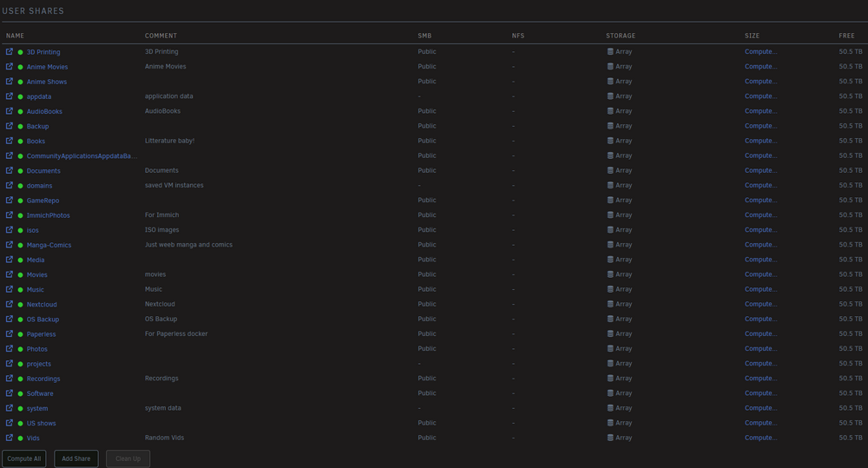Click Compute... in the Movies row
The width and height of the screenshot is (868, 468).
(x=760, y=274)
